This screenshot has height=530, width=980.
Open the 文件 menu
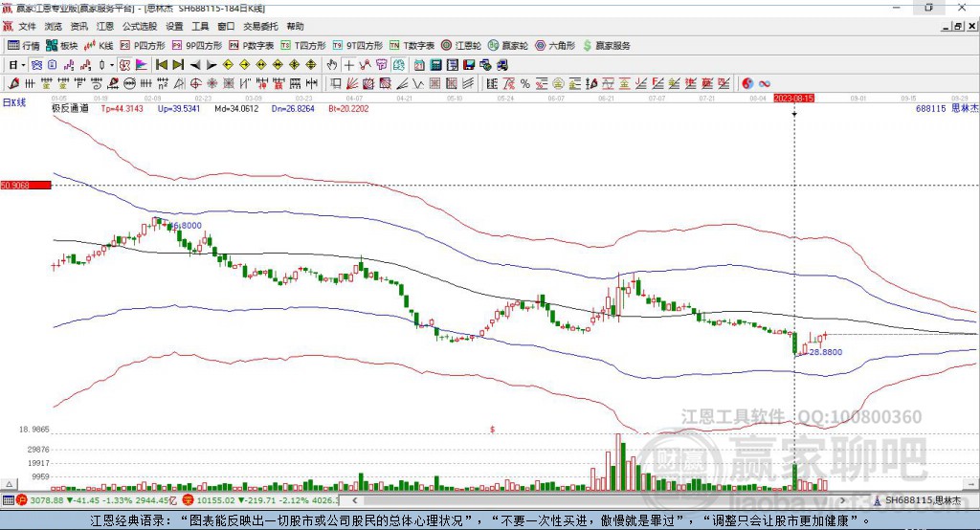(27, 26)
